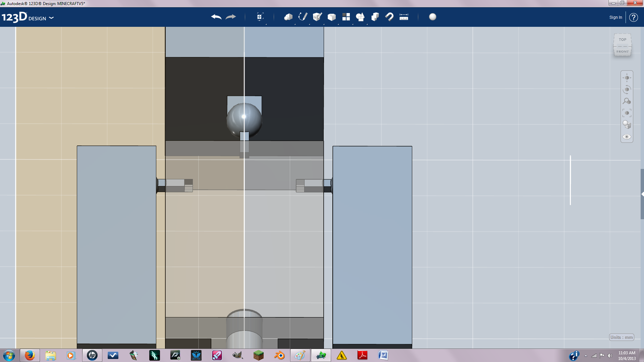Select the Zoom navigation tool
This screenshot has width=644, height=362.
(x=627, y=101)
